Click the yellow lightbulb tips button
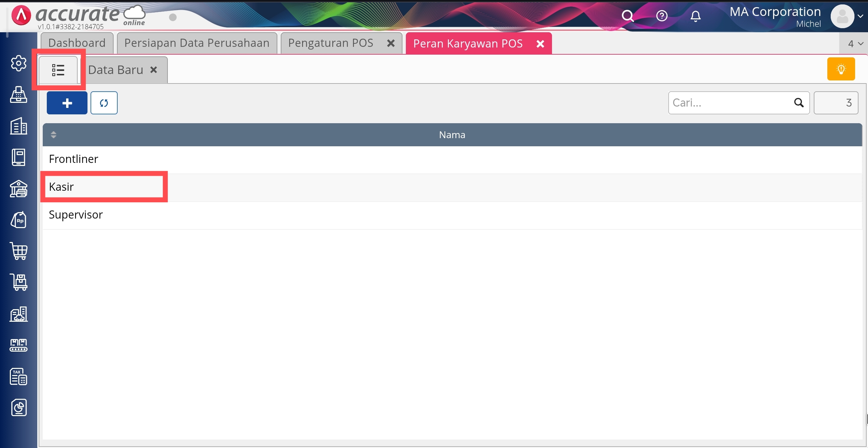This screenshot has width=868, height=448. (841, 69)
